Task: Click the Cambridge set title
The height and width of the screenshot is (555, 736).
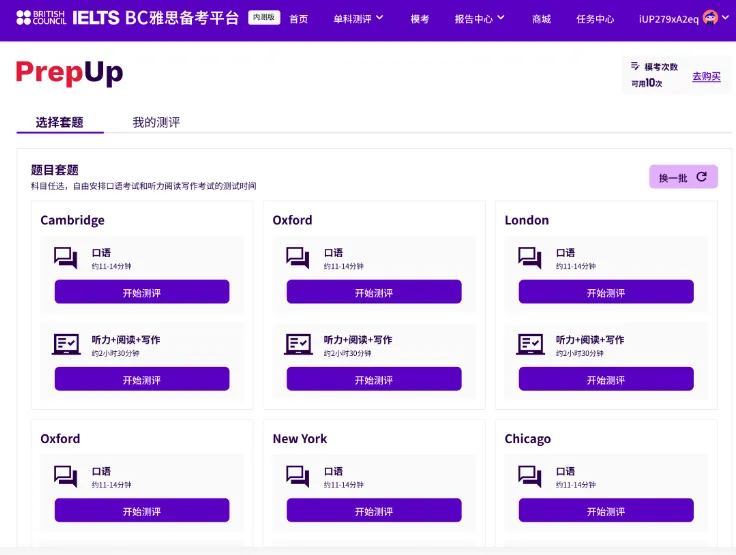Action: coord(72,220)
